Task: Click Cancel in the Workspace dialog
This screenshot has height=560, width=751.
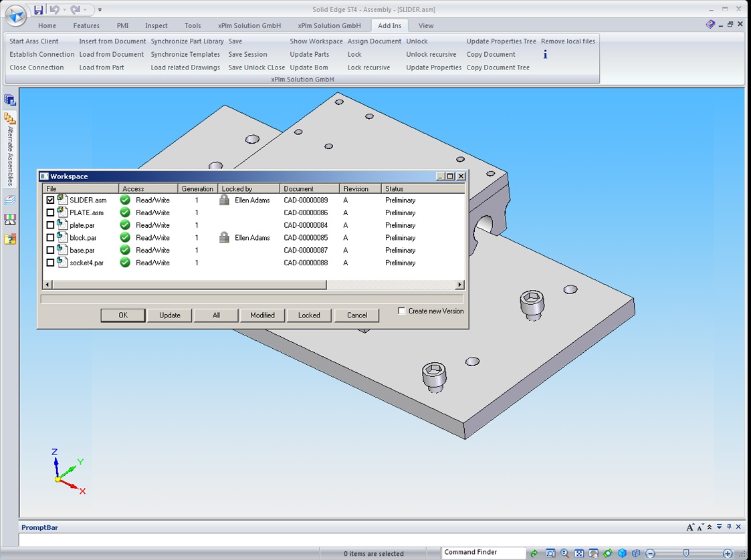Action: tap(357, 315)
